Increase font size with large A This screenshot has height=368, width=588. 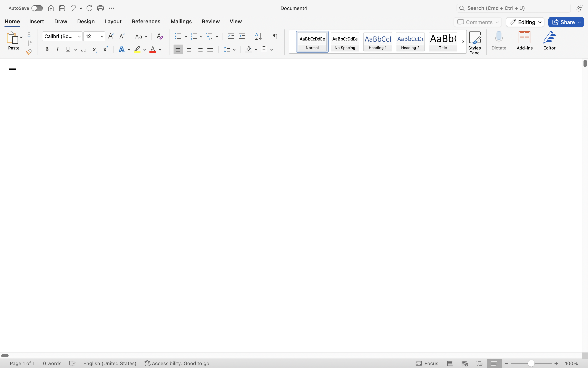click(x=111, y=36)
